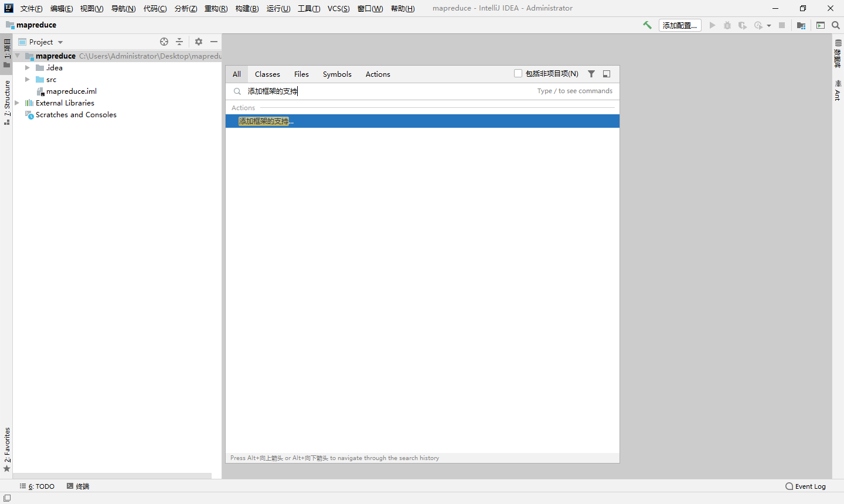The width and height of the screenshot is (844, 504).
Task: Switch to the Classes tab
Action: point(267,74)
